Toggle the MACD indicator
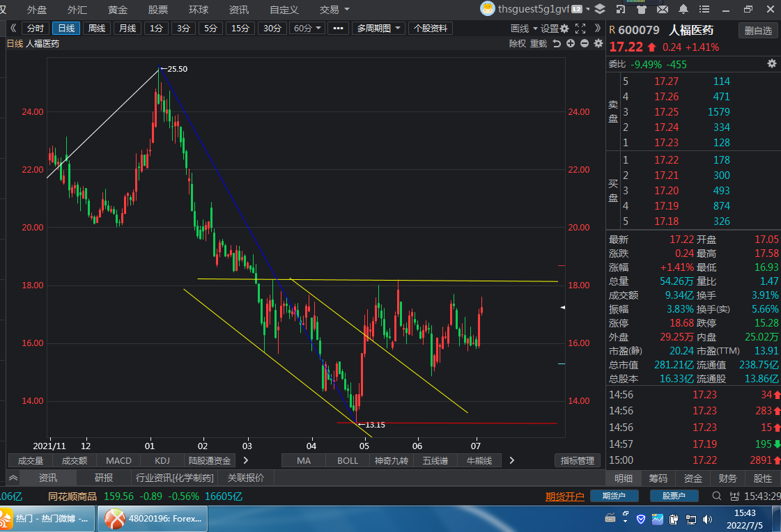 click(118, 461)
